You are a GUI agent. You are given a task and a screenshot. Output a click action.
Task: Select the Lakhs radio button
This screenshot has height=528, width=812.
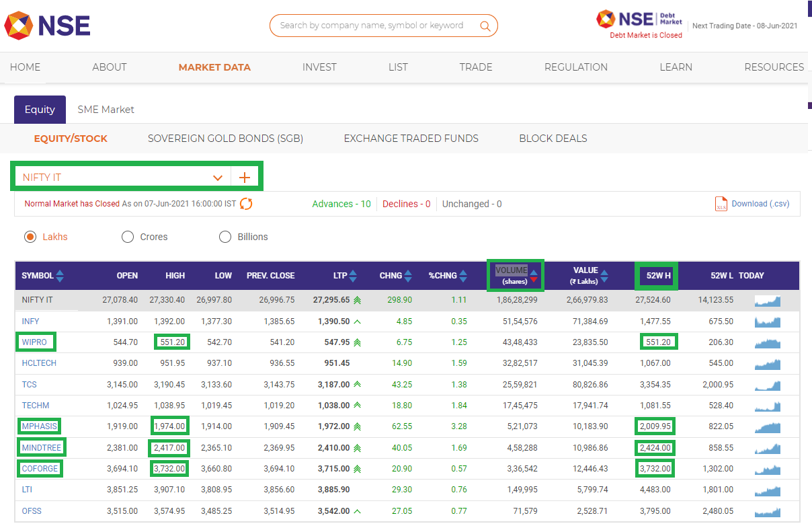[30, 237]
